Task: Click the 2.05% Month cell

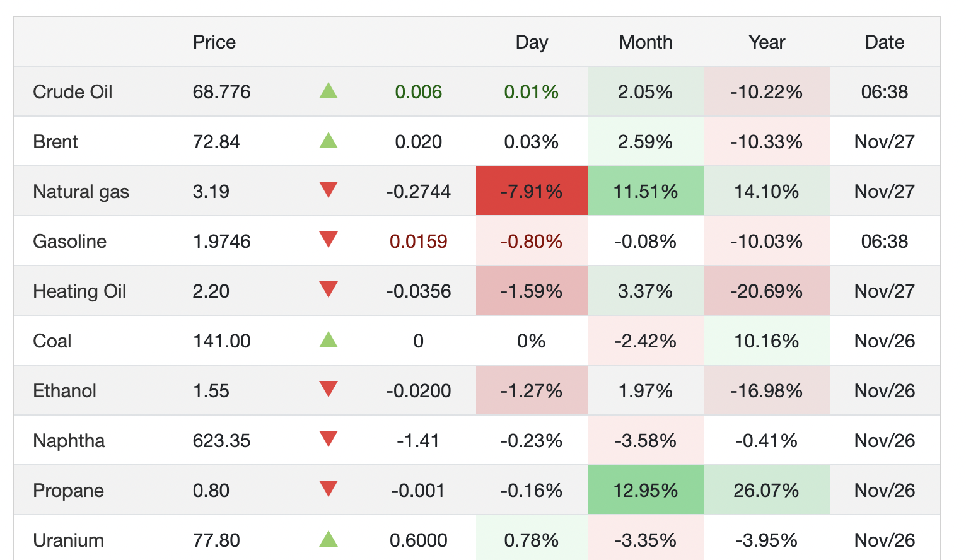Action: coord(646,91)
